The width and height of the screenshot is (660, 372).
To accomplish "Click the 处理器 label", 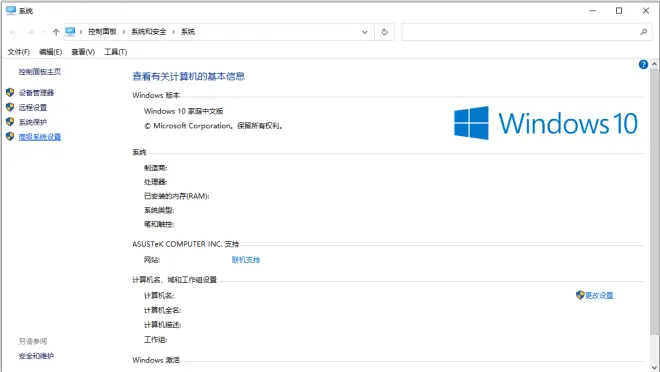I will [155, 182].
